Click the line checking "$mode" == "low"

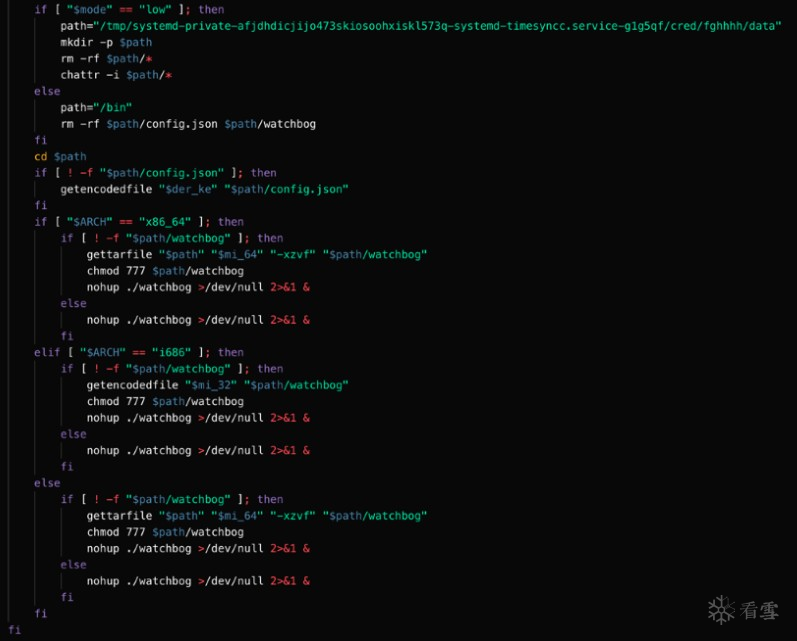[129, 9]
